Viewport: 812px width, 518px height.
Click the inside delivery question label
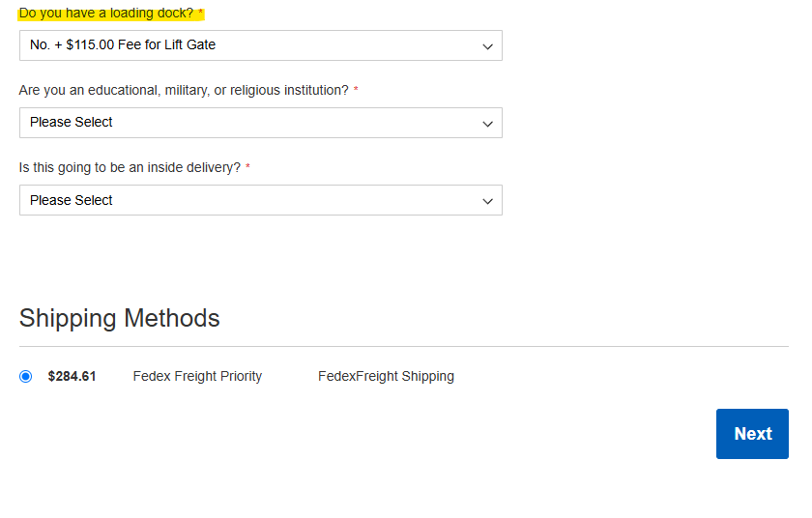pos(130,167)
